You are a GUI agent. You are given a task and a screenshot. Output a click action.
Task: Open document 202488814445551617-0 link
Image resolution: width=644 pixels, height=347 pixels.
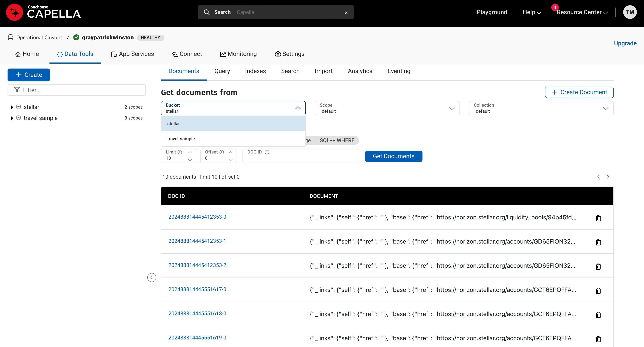[x=197, y=289]
